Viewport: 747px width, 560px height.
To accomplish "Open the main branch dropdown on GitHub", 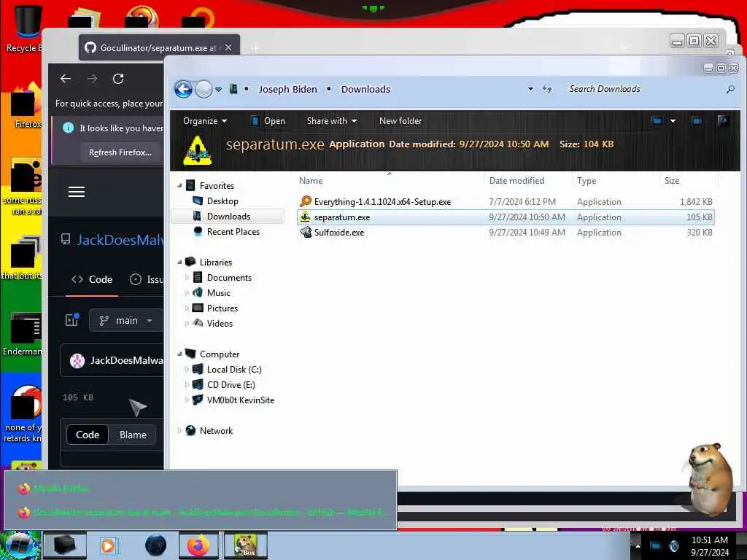I will click(x=126, y=321).
